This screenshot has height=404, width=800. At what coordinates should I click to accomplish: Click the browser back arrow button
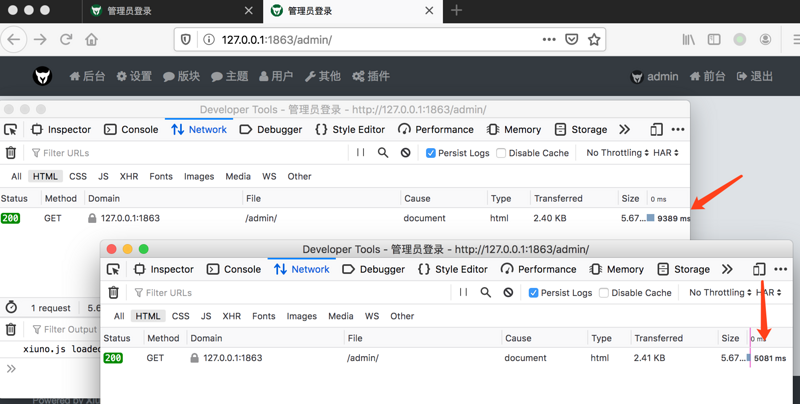(x=14, y=39)
